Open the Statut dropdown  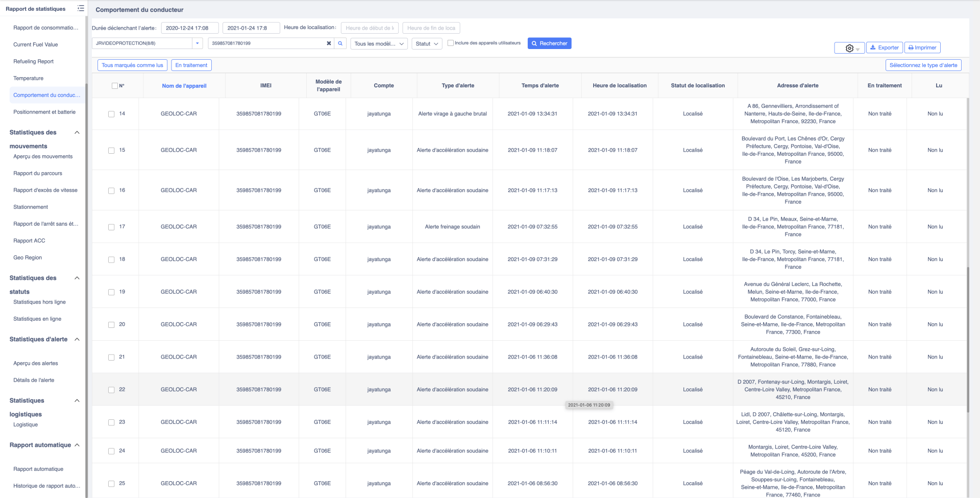[427, 44]
